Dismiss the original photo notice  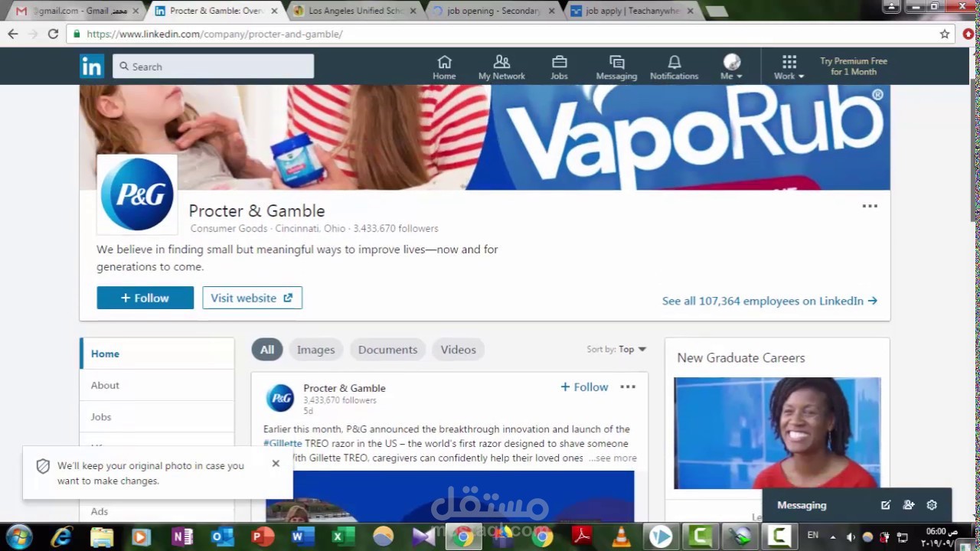click(x=276, y=463)
